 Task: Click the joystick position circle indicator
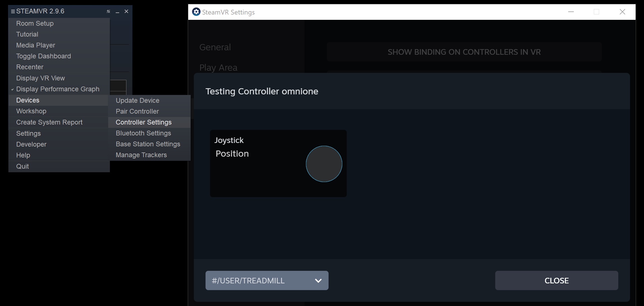coord(324,164)
